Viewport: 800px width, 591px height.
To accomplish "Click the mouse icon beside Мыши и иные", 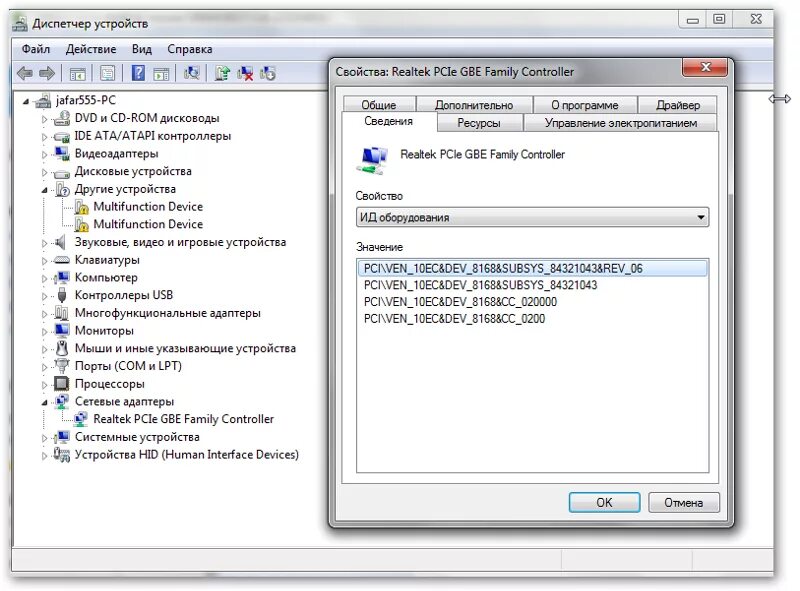I will [x=62, y=348].
